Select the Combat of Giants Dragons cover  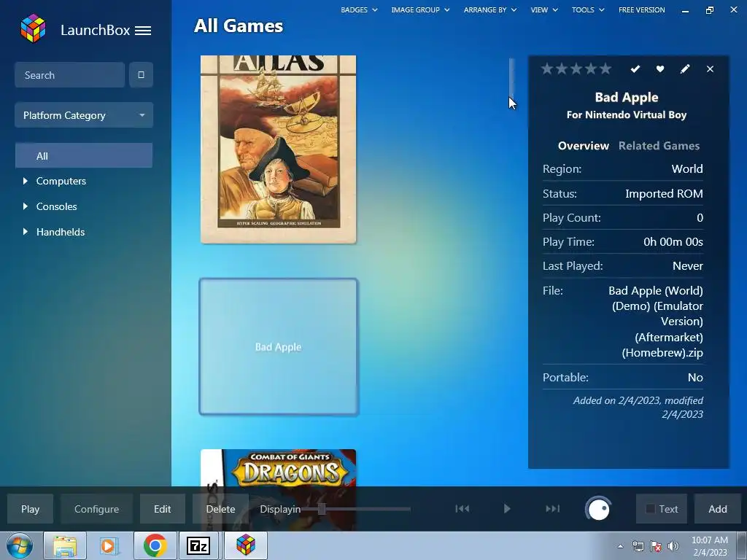pyautogui.click(x=278, y=467)
